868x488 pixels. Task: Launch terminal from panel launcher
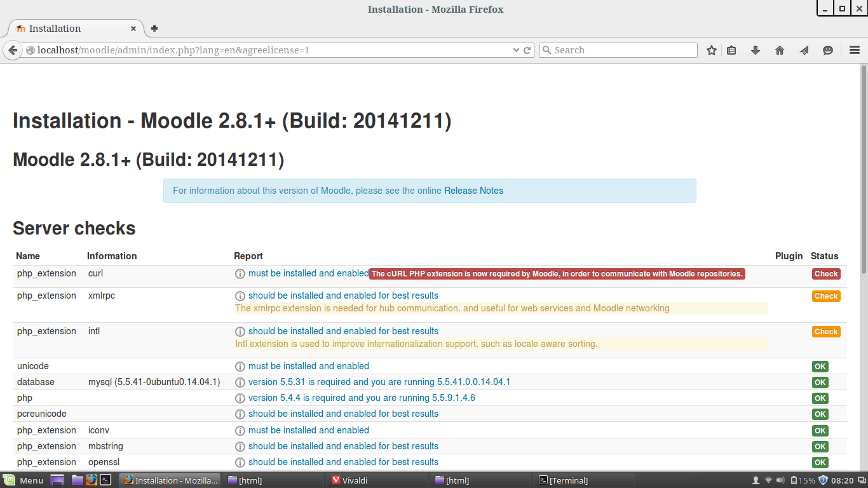106,480
